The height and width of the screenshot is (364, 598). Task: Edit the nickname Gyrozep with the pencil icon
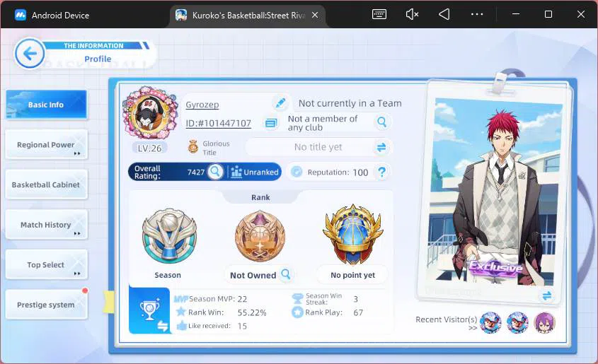point(280,102)
